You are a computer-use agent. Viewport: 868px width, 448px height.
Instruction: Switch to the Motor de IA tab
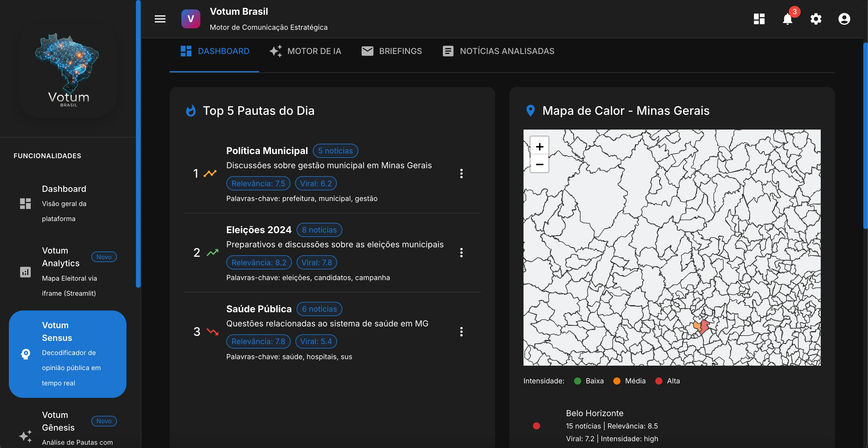pos(305,51)
